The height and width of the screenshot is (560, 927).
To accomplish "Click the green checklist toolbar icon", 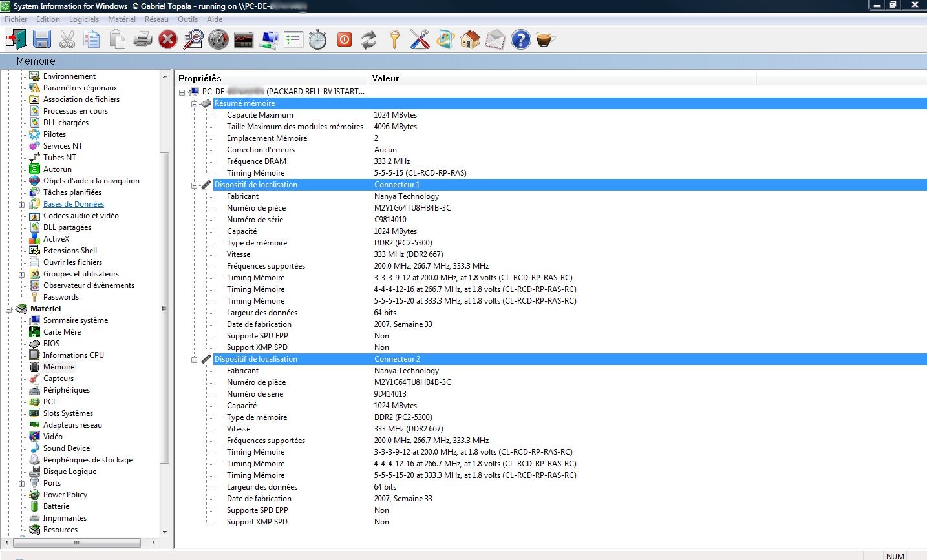I will tap(293, 40).
